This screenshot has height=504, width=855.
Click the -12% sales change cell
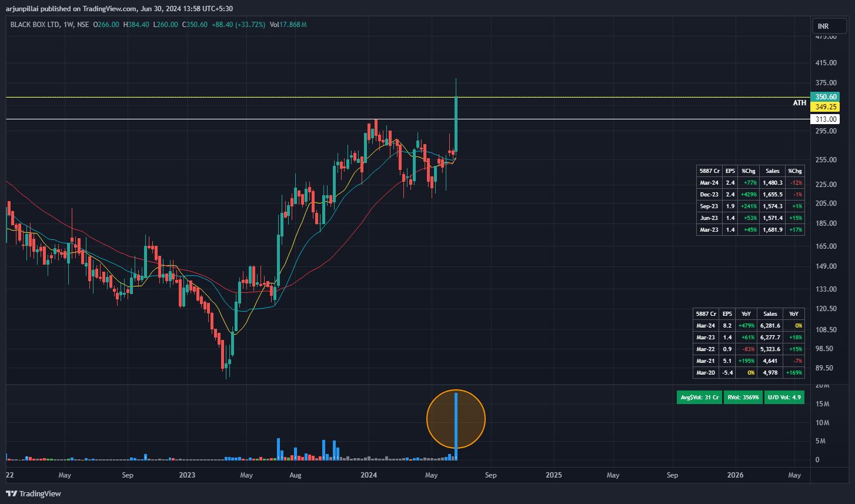[x=796, y=183]
